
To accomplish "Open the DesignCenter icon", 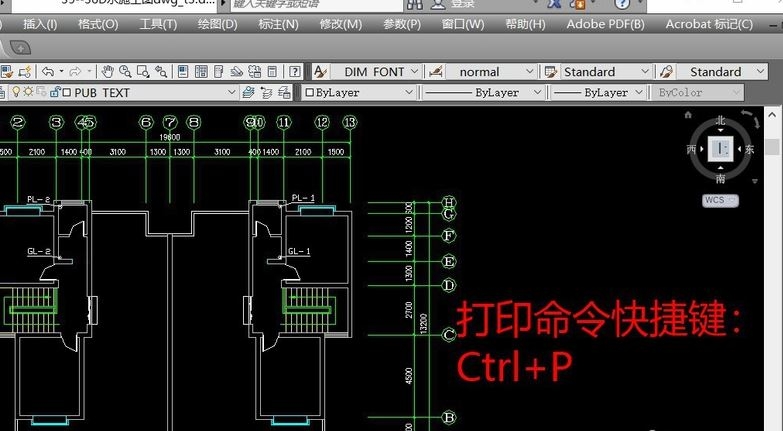I will pyautogui.click(x=201, y=72).
